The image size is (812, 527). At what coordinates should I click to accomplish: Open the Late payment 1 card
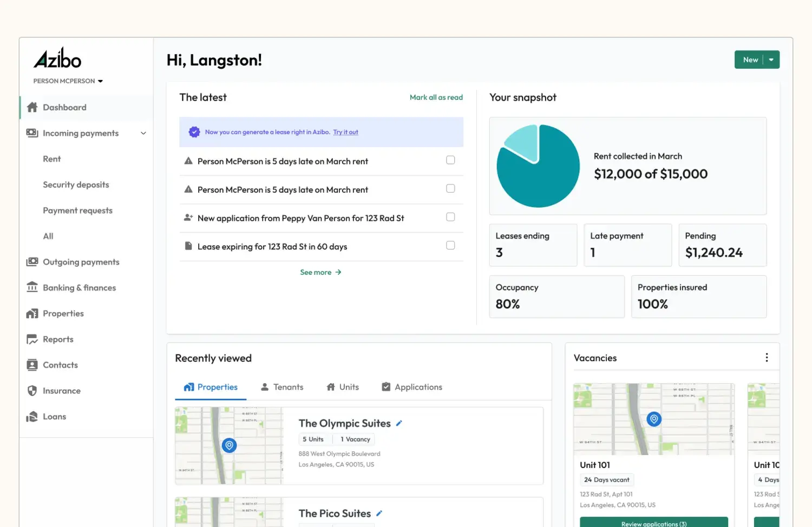628,245
